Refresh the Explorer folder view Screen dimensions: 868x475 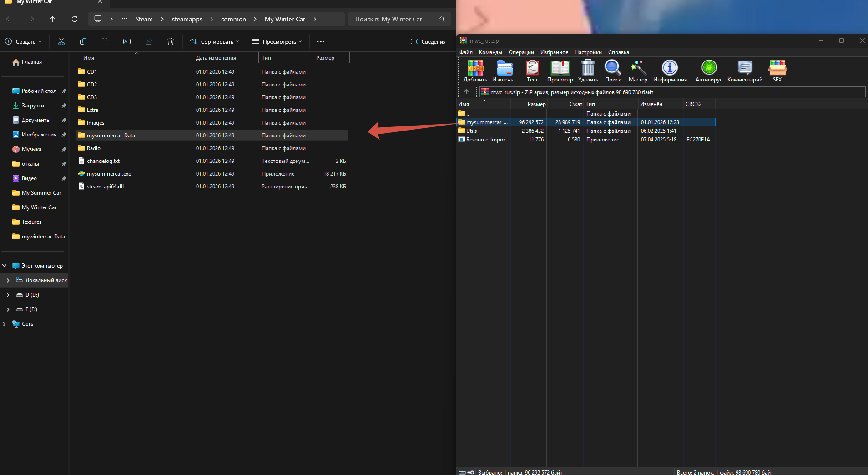click(75, 19)
